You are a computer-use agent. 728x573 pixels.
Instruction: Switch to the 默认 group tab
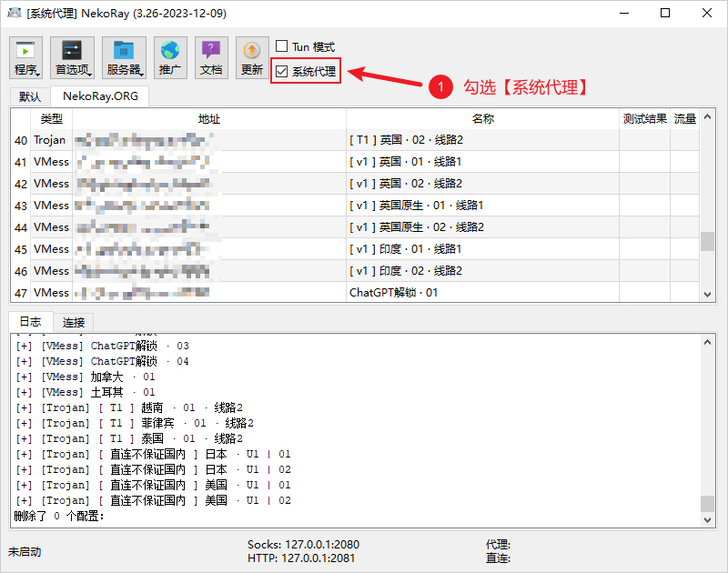(30, 96)
